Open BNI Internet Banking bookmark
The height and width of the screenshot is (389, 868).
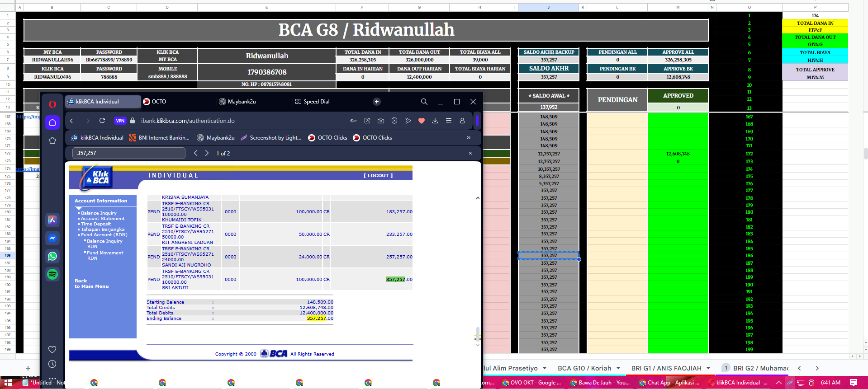(x=159, y=138)
